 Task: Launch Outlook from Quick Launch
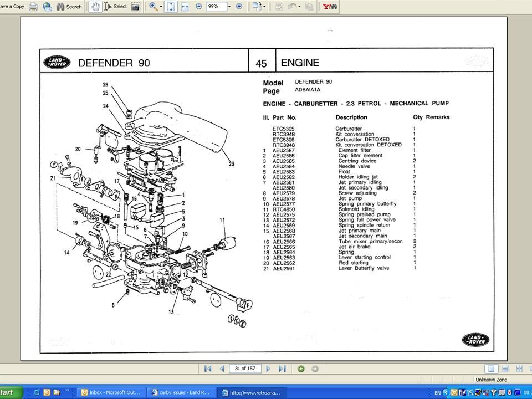click(x=47, y=392)
